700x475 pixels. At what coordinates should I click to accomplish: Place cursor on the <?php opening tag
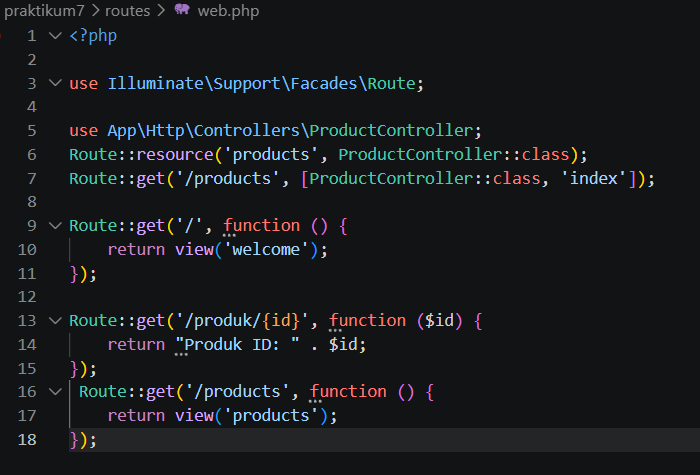click(x=93, y=36)
